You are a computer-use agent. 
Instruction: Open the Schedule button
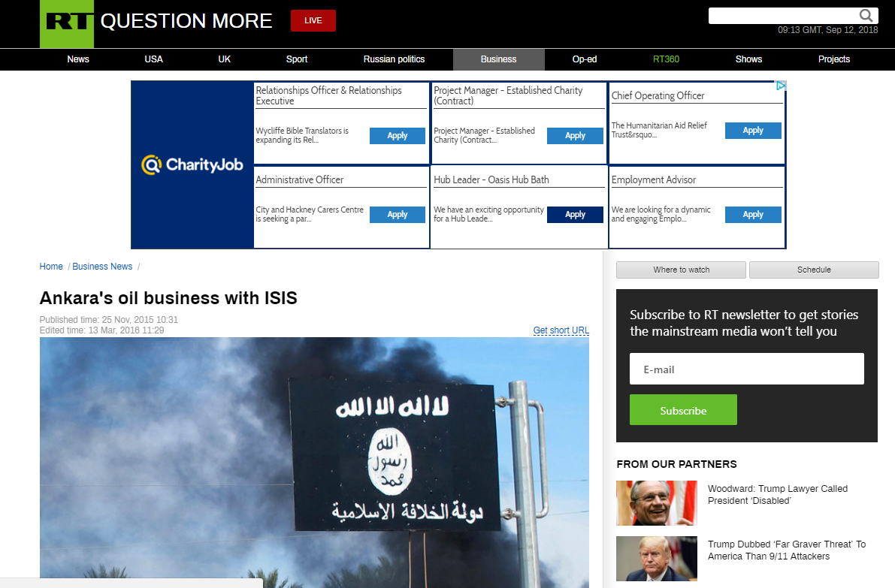tap(814, 270)
